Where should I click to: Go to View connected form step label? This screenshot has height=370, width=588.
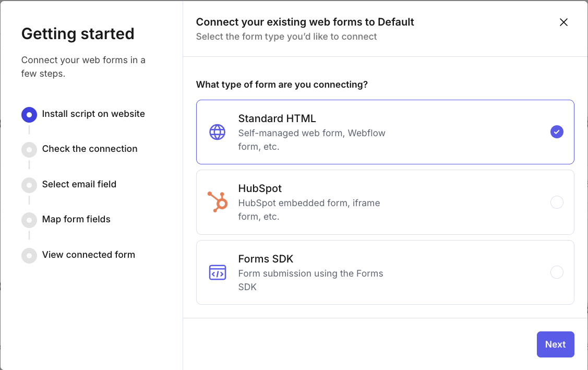click(89, 255)
